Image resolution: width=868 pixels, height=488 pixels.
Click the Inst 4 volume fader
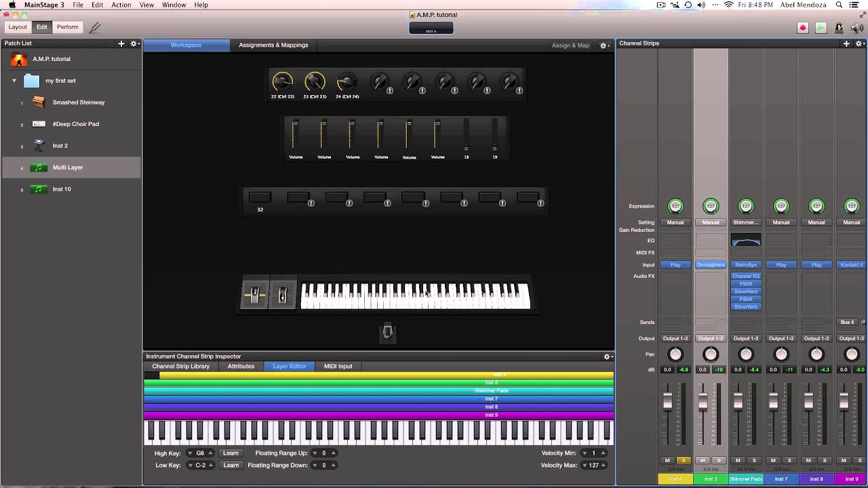[667, 401]
